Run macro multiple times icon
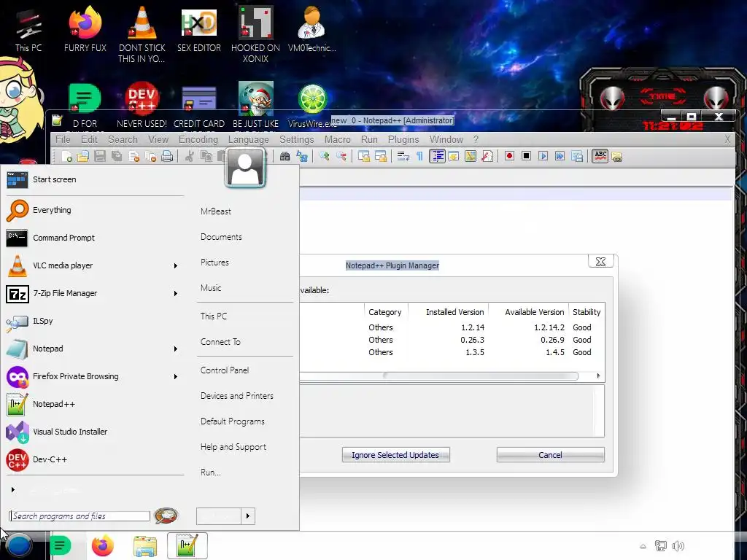Screen dimensions: 747x560 tap(560, 156)
